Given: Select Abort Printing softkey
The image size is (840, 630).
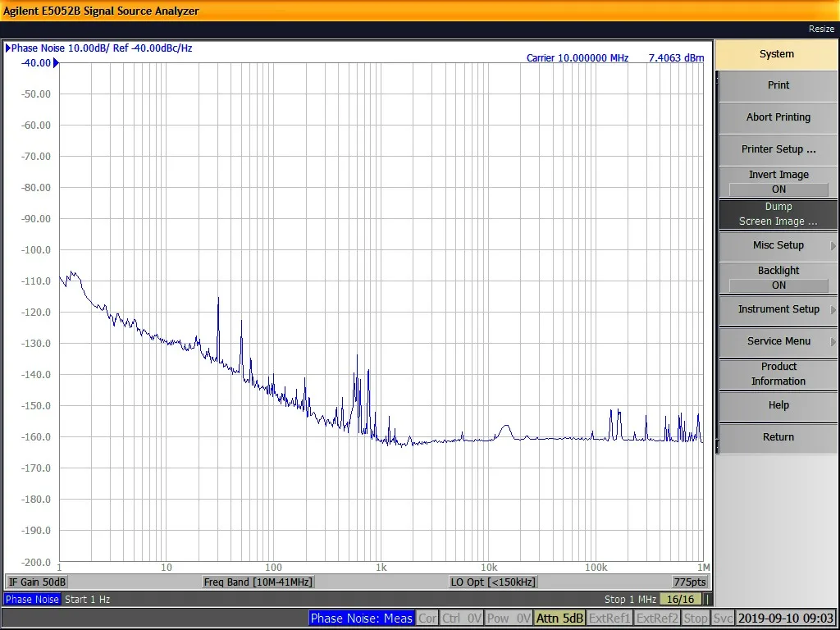Looking at the screenshot, I should (x=778, y=117).
